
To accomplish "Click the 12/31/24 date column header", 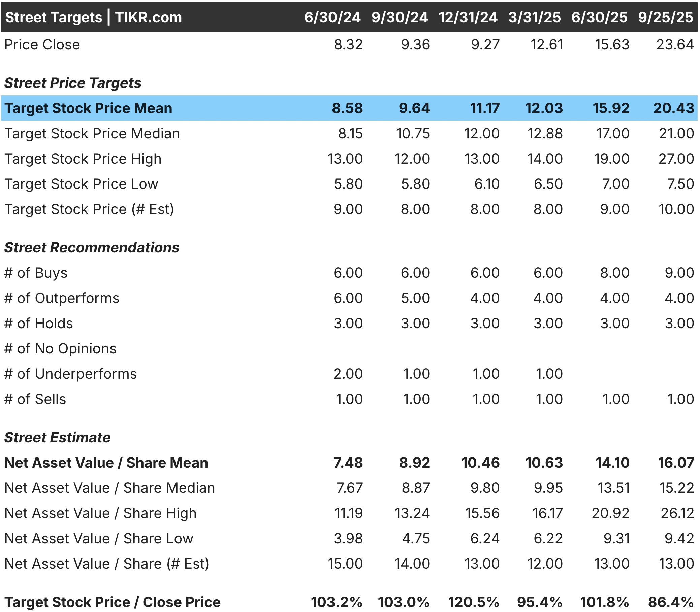I will (x=468, y=18).
